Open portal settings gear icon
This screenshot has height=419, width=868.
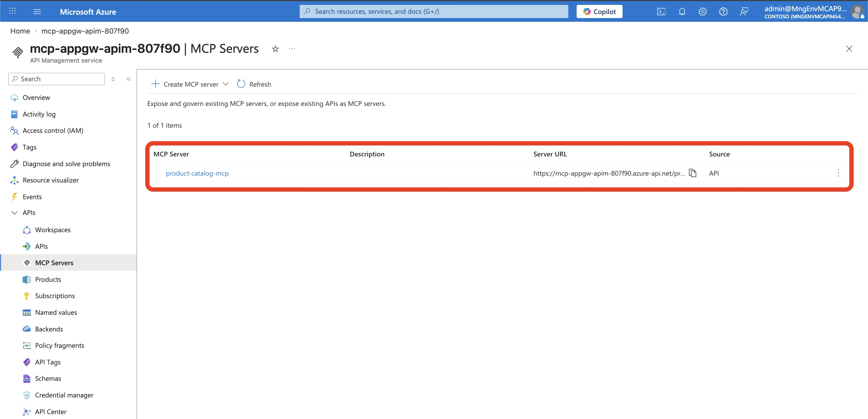tap(703, 12)
